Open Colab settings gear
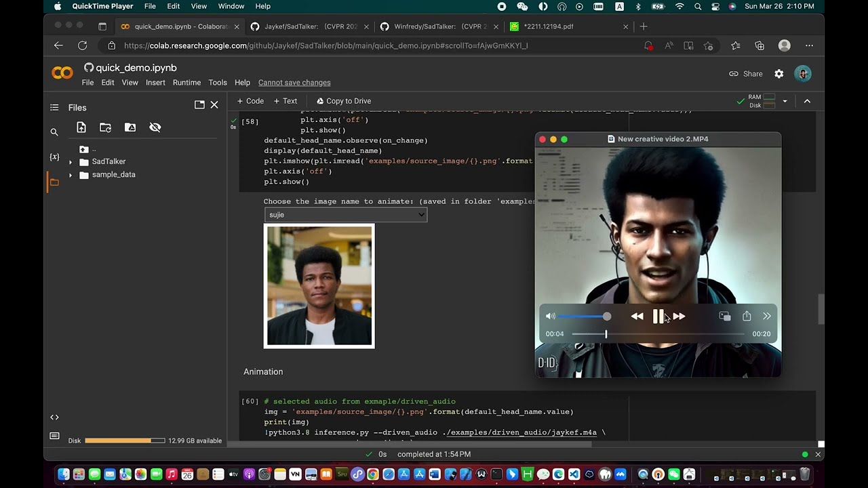868x488 pixels. (x=779, y=74)
